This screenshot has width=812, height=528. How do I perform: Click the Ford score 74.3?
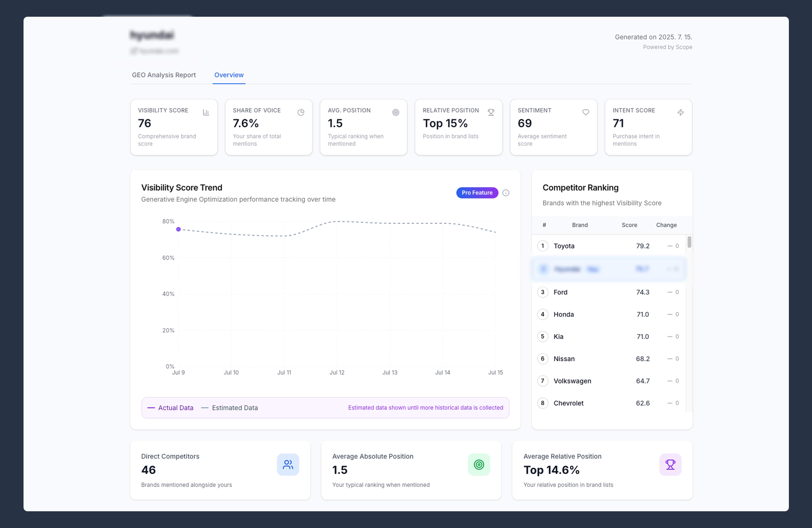click(642, 292)
